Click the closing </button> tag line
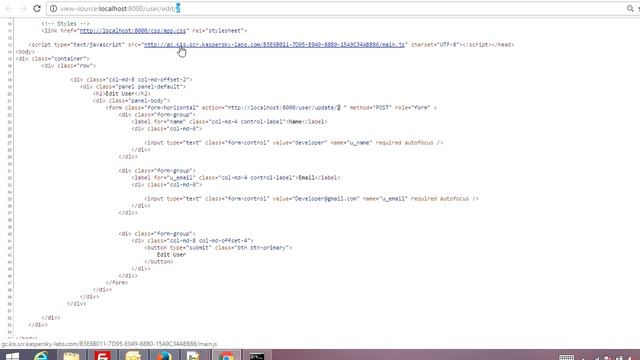Viewport: 640px width, 360px height. [158, 262]
